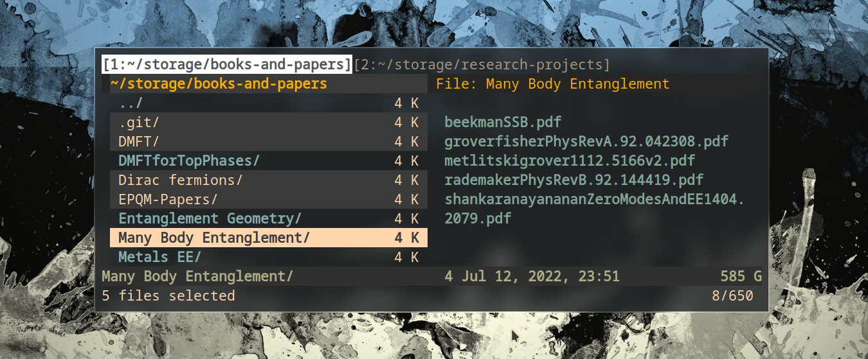Switch to the research-projects tab

coord(482,65)
